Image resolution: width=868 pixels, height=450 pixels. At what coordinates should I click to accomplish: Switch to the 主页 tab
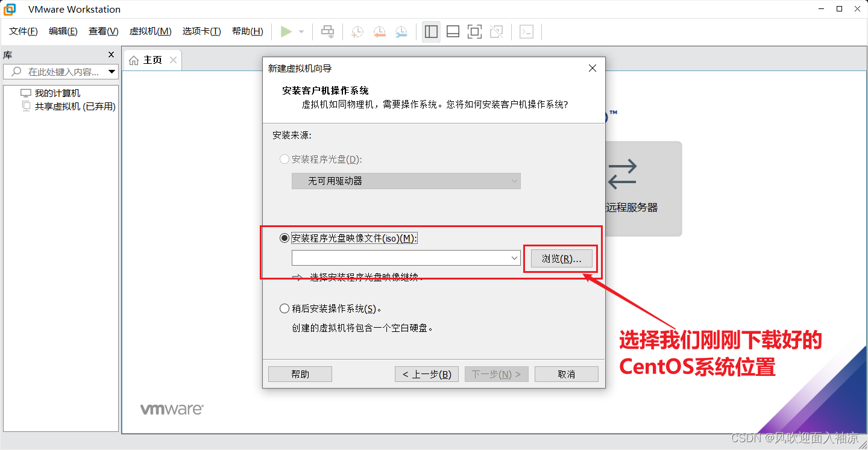[153, 60]
